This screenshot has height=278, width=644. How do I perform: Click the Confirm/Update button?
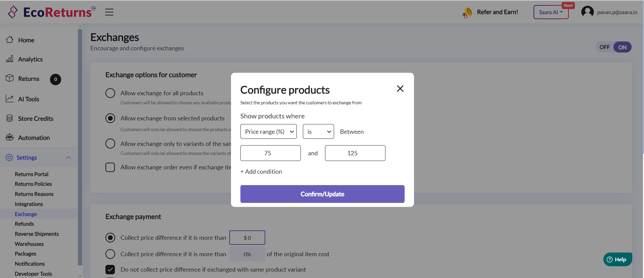(322, 194)
